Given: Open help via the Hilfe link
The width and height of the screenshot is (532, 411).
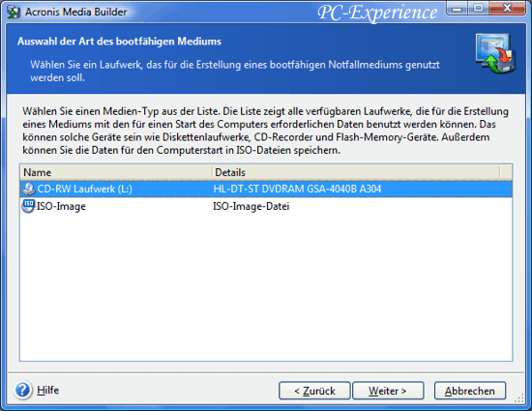Looking at the screenshot, I should pos(47,390).
